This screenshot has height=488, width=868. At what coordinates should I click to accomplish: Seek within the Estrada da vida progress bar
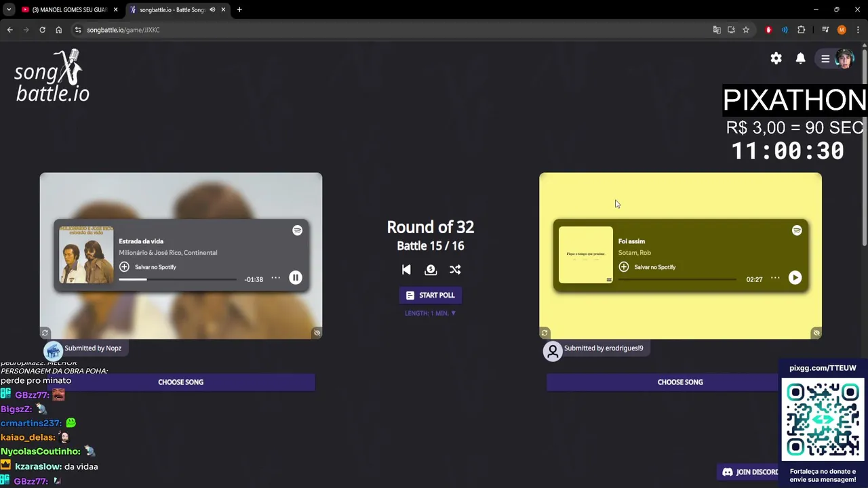click(x=178, y=279)
